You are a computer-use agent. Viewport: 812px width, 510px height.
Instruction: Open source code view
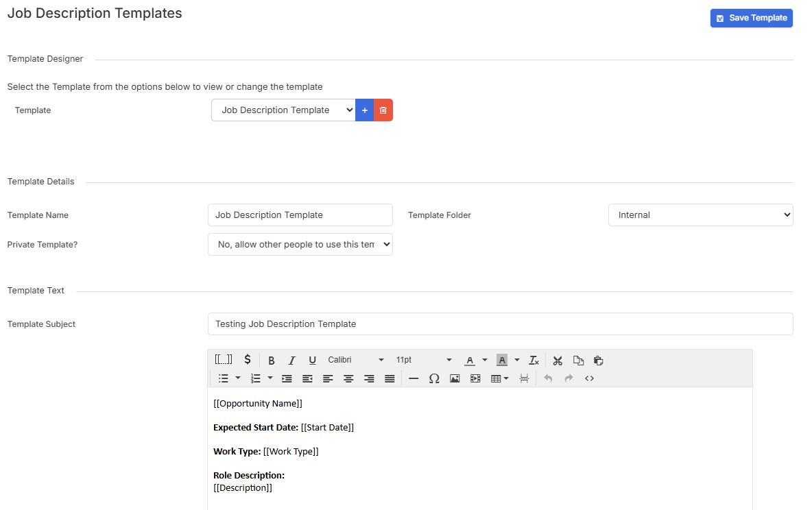pyautogui.click(x=589, y=378)
